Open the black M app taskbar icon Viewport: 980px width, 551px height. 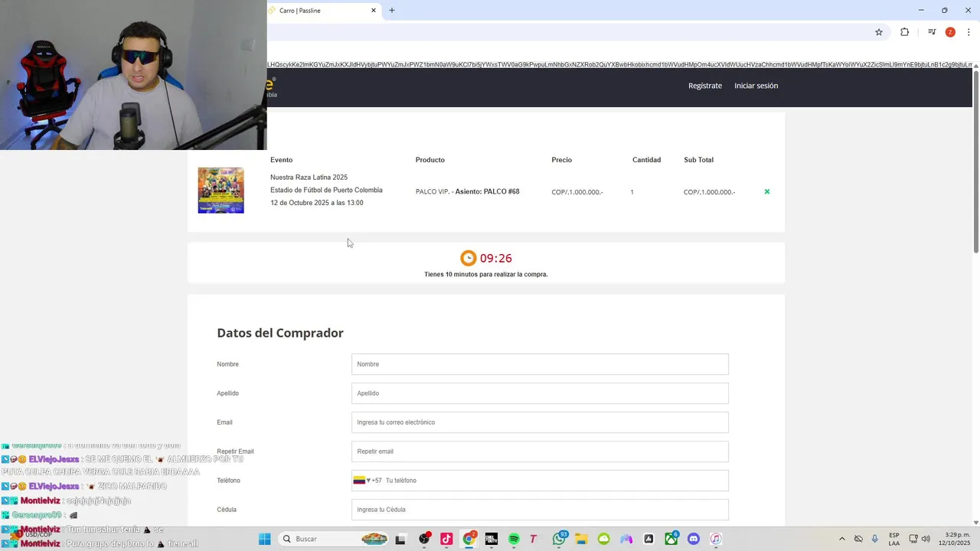coord(648,539)
